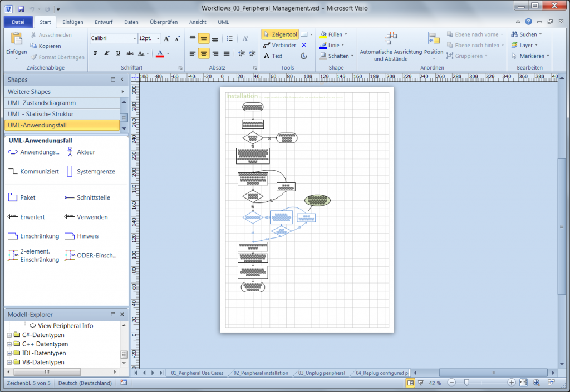
Task: Toggle italic text formatting
Action: pos(107,53)
